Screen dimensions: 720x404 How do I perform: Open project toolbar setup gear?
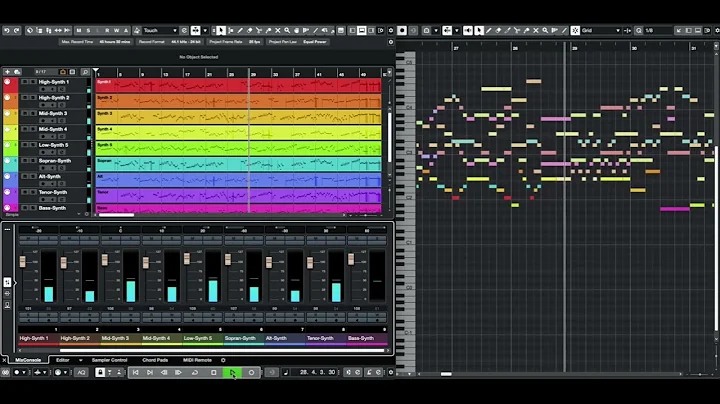pyautogui.click(x=391, y=30)
